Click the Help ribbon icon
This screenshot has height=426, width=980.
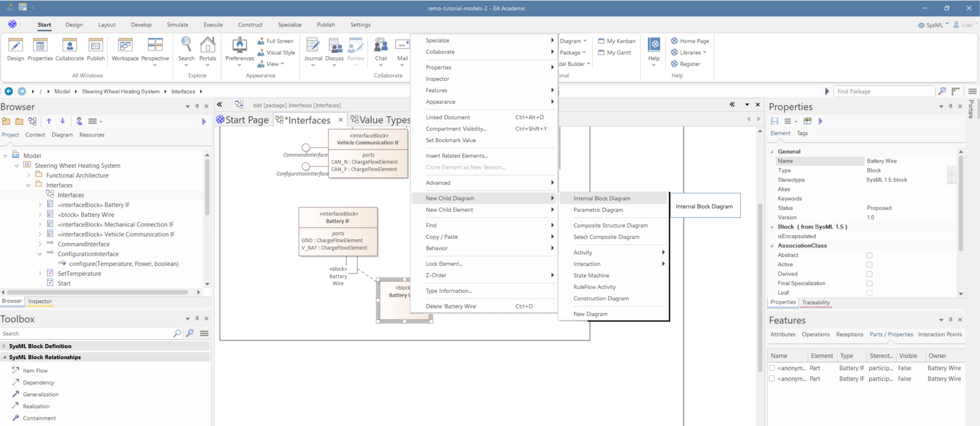point(654,46)
